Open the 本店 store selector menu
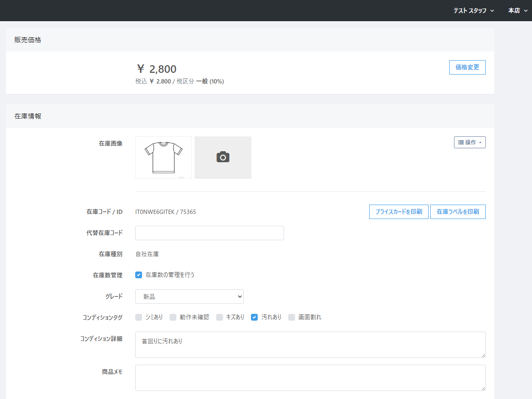The height and width of the screenshot is (399, 532). (517, 11)
